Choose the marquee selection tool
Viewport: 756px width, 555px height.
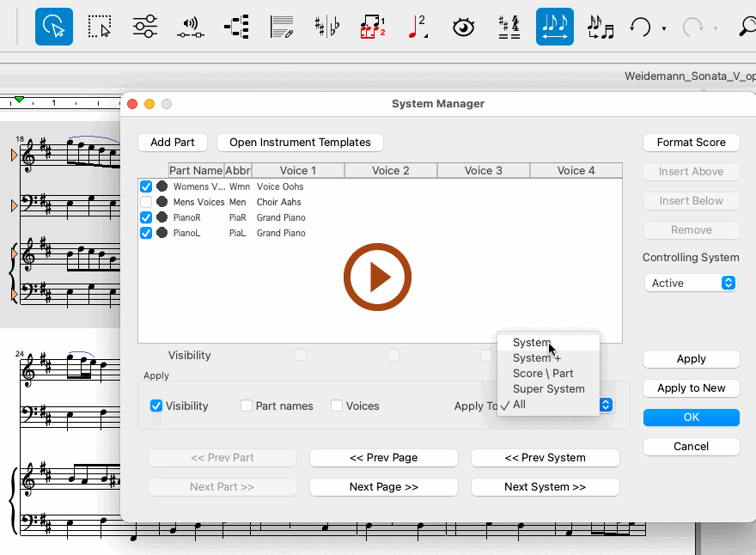click(x=100, y=27)
